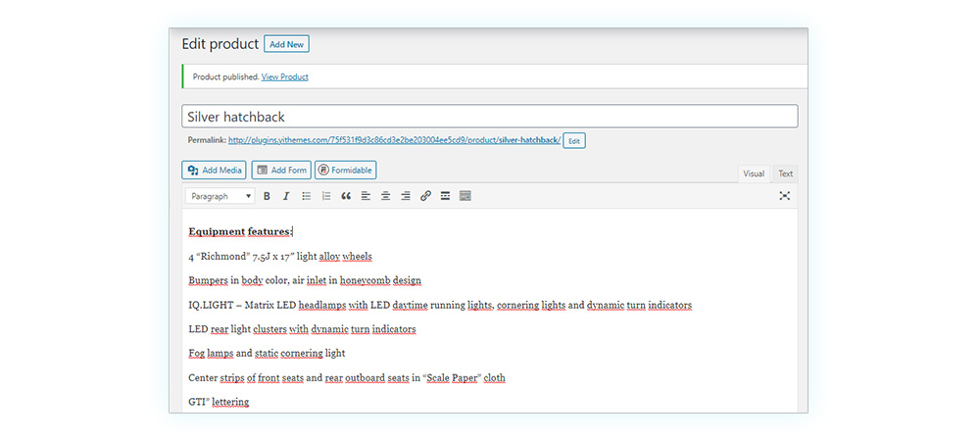This screenshot has width=980, height=441.
Task: Insert a bulleted list
Action: click(306, 196)
